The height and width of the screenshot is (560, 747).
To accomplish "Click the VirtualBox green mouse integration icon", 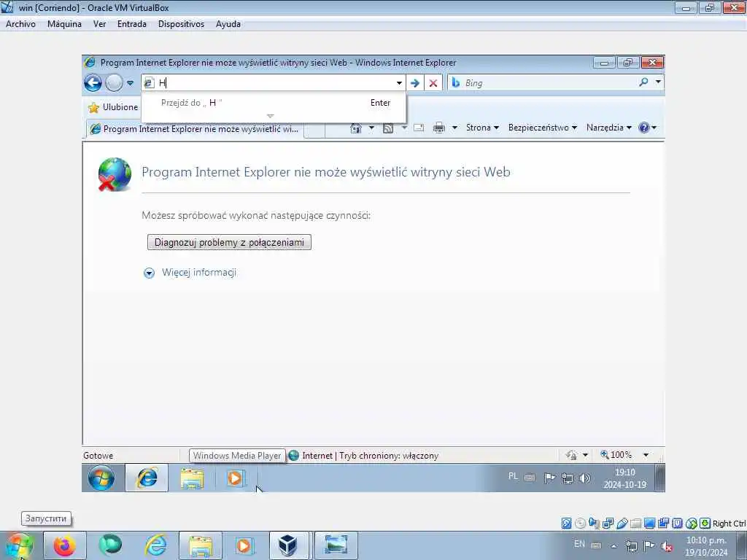I will [x=692, y=524].
